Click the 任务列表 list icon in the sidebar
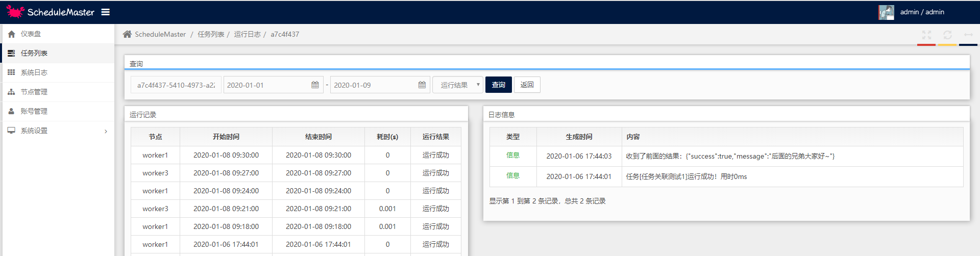 [x=11, y=53]
